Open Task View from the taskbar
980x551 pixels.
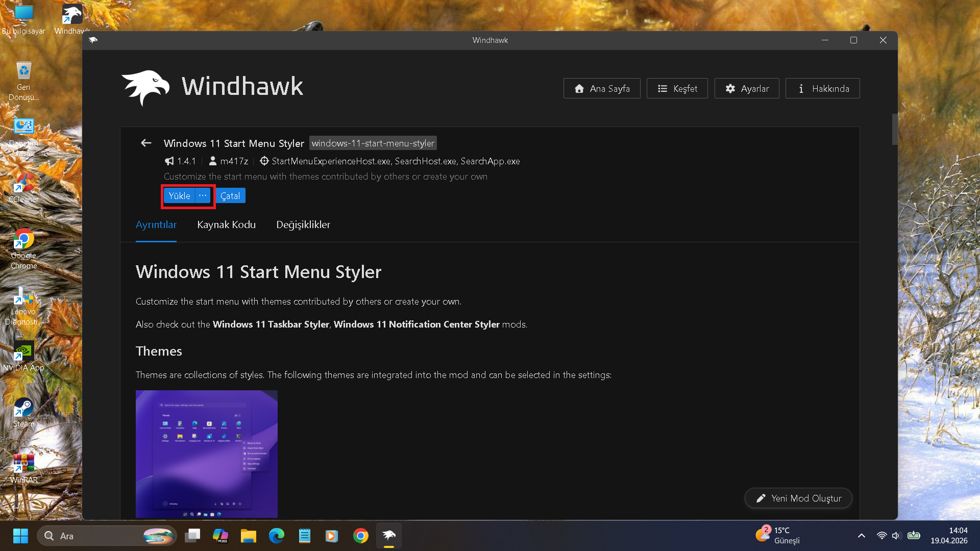192,536
